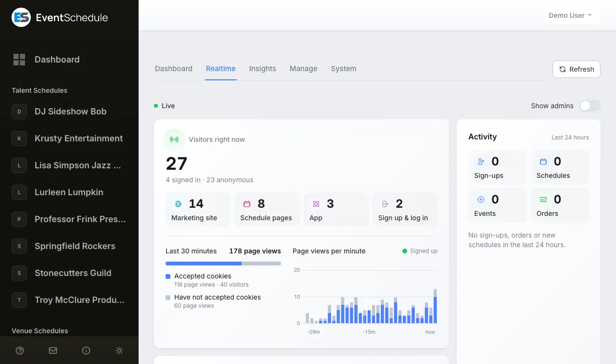Viewport: 616px width, 364px height.
Task: Click the Sign-ups user icon in Activity
Action: (481, 162)
